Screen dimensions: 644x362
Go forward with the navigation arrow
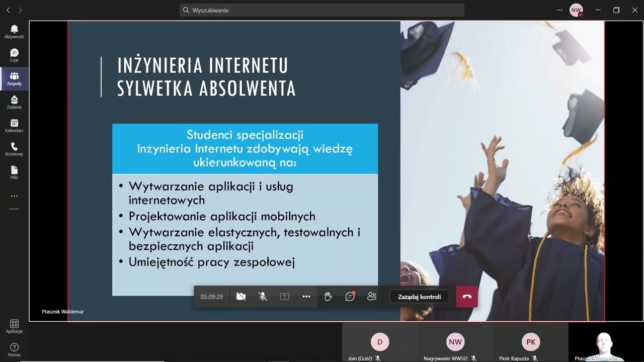point(20,10)
